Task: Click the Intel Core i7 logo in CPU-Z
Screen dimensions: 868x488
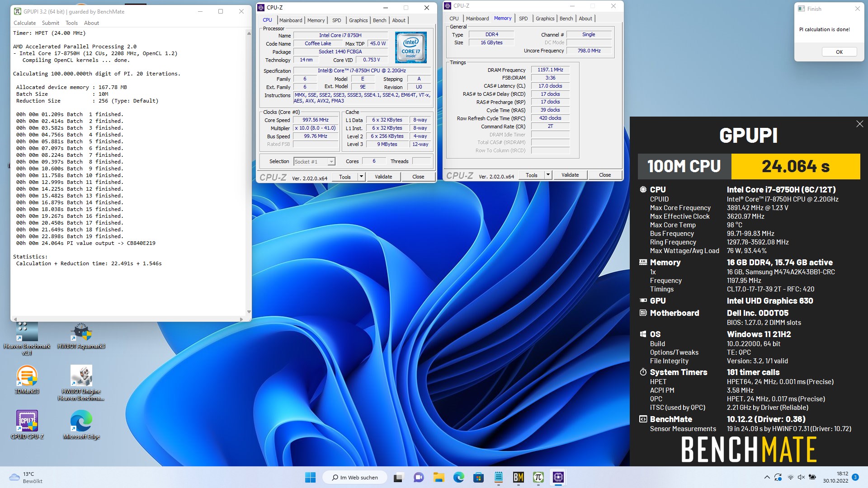Action: [x=410, y=47]
